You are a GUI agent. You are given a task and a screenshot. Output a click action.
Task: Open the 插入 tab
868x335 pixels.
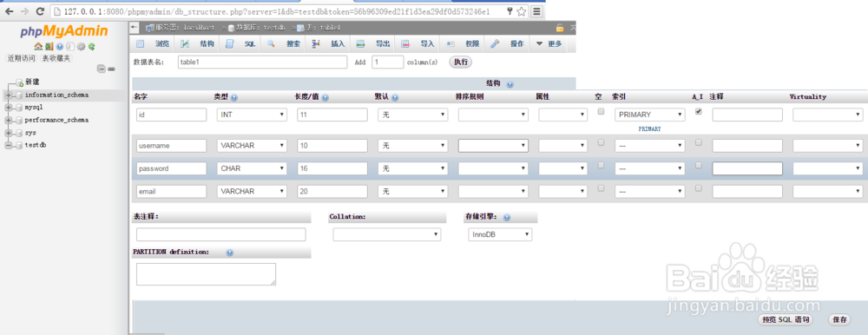coord(329,43)
